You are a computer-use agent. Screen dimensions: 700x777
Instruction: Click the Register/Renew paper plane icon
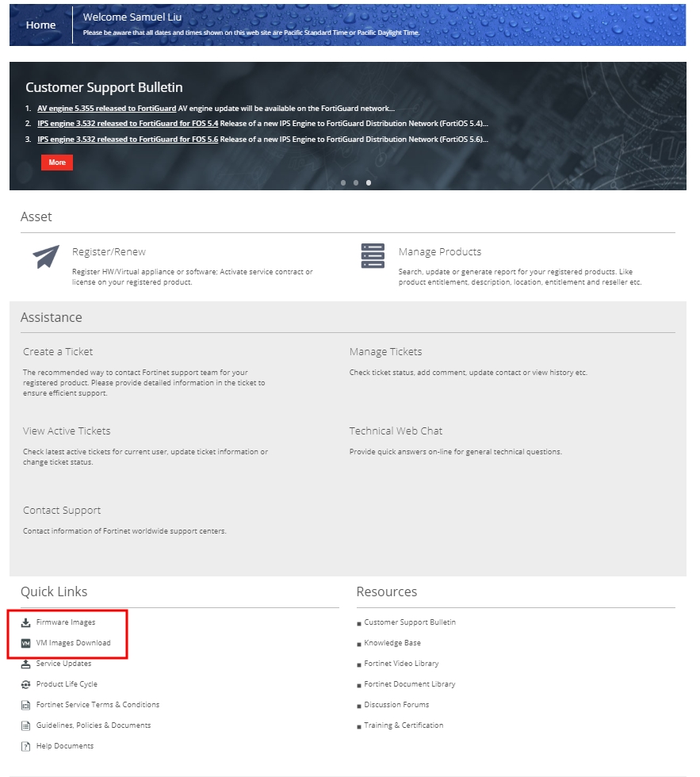tap(45, 256)
